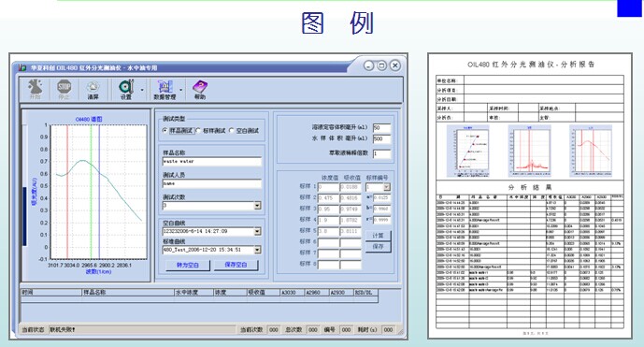Open the 设置 settings icon

pyautogui.click(x=126, y=90)
